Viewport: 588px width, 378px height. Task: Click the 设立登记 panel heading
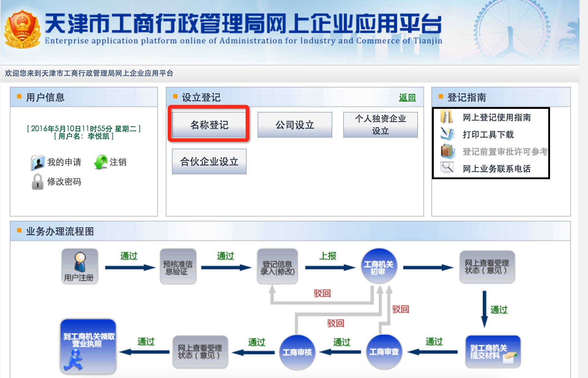pos(201,97)
